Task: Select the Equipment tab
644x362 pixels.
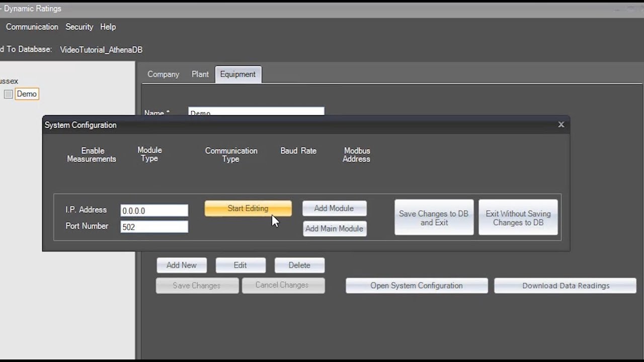Action: [238, 74]
